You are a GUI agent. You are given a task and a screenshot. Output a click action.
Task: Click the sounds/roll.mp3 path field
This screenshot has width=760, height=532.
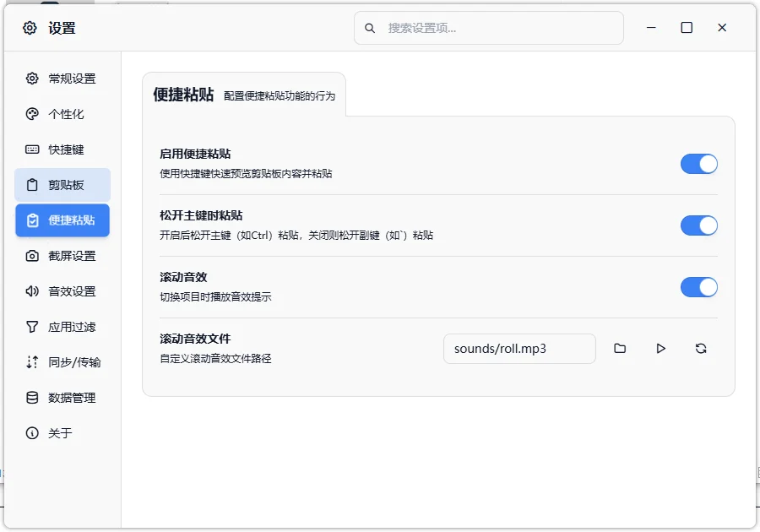pos(519,349)
